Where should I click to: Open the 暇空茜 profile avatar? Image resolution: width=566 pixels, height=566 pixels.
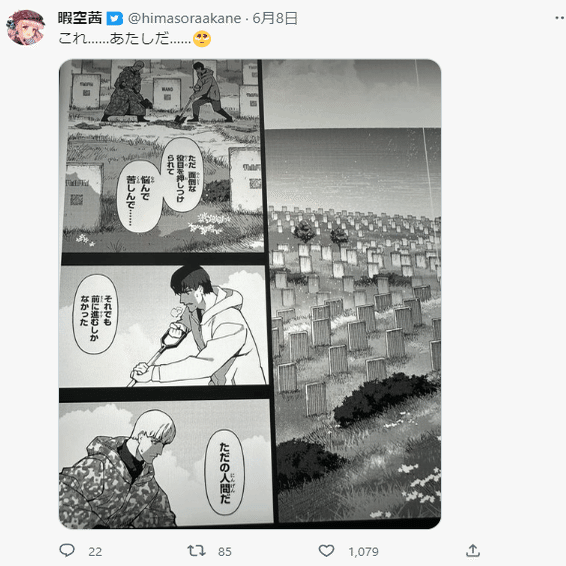click(25, 28)
